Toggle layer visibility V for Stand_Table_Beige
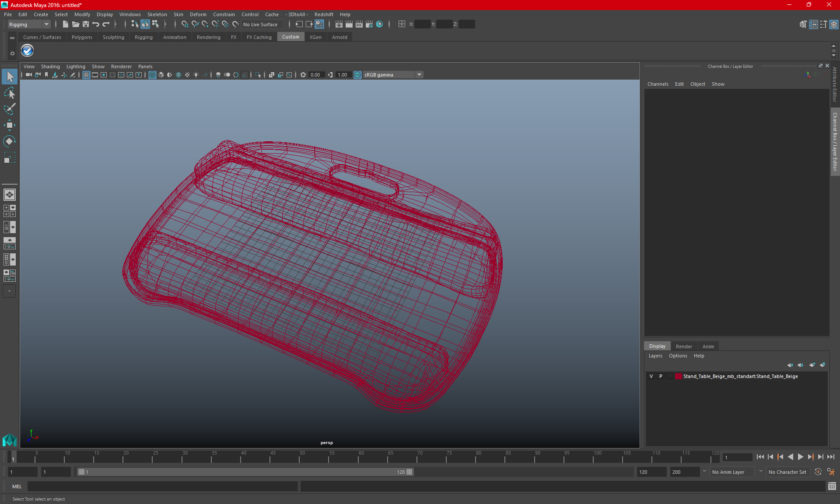840x504 pixels. tap(651, 376)
